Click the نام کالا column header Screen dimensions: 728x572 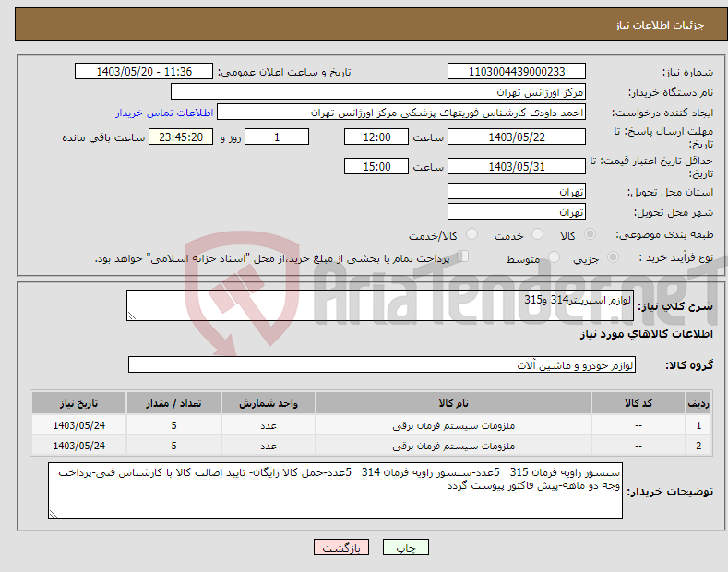click(453, 403)
